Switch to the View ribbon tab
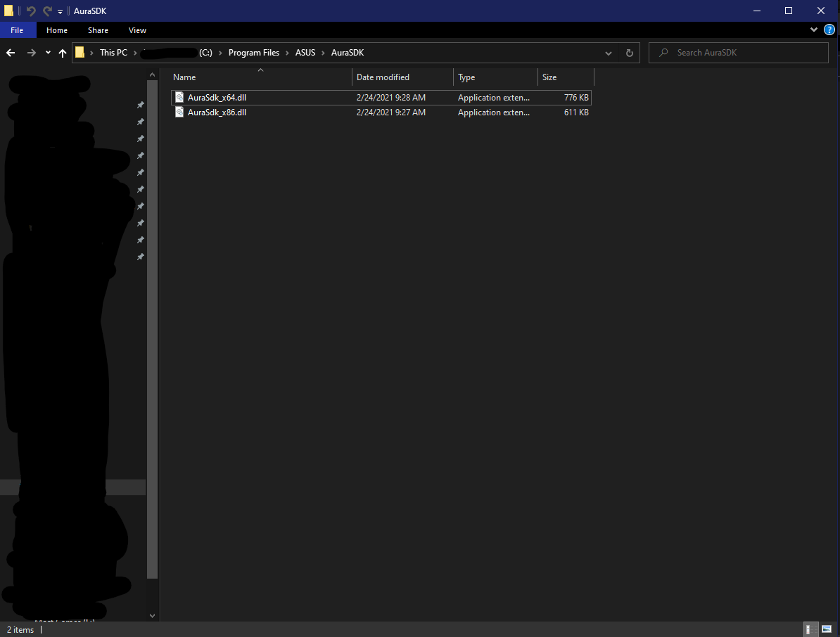 point(137,30)
